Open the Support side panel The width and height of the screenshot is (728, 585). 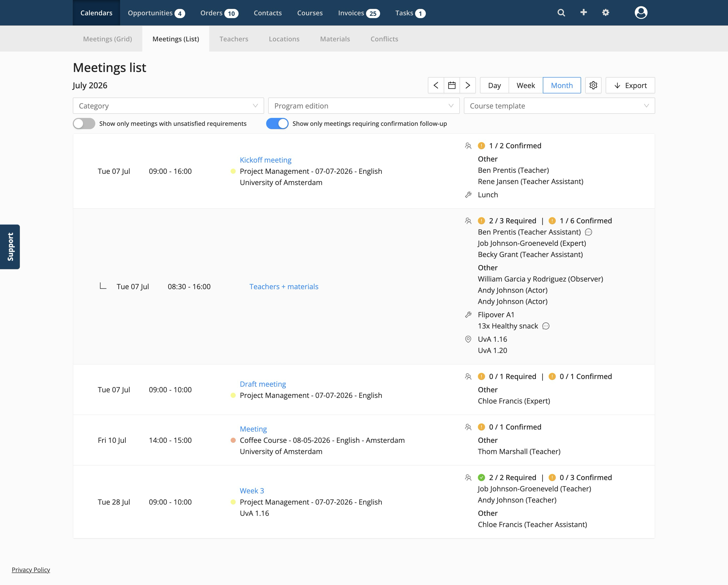[10, 247]
